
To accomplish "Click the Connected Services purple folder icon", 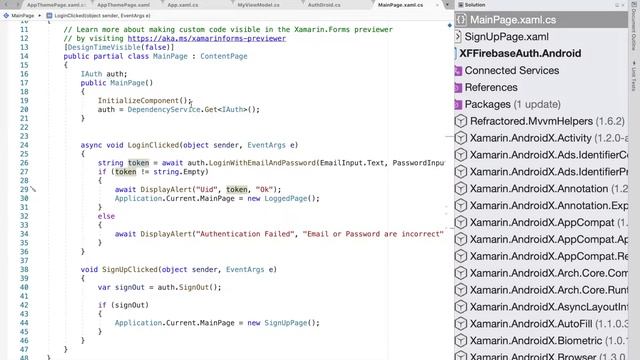I will click(458, 71).
